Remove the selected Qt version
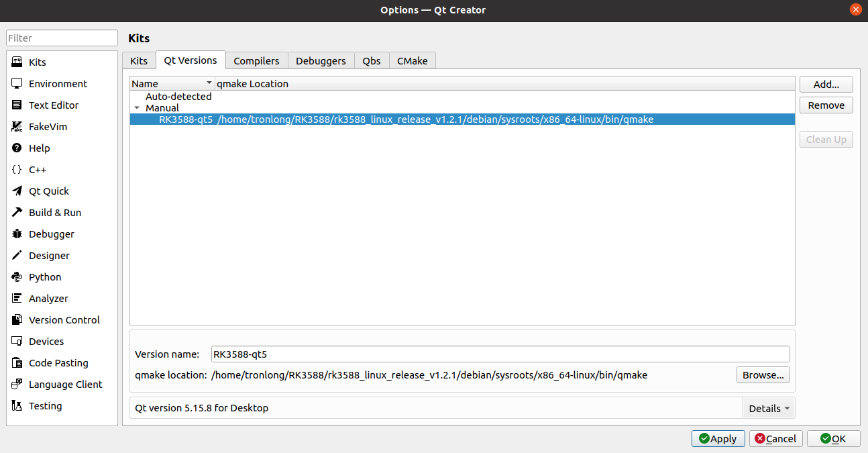Image resolution: width=868 pixels, height=453 pixels. pyautogui.click(x=826, y=105)
